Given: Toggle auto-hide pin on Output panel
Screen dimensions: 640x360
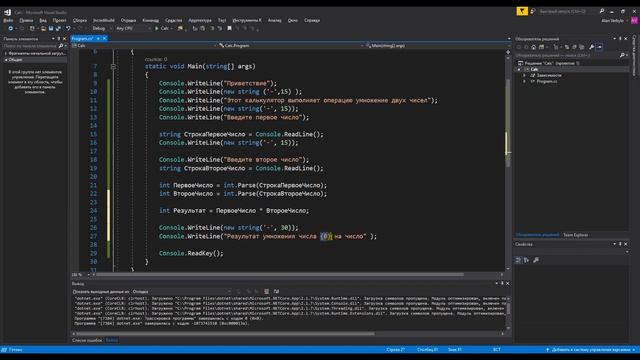Looking at the screenshot, I should (502, 283).
